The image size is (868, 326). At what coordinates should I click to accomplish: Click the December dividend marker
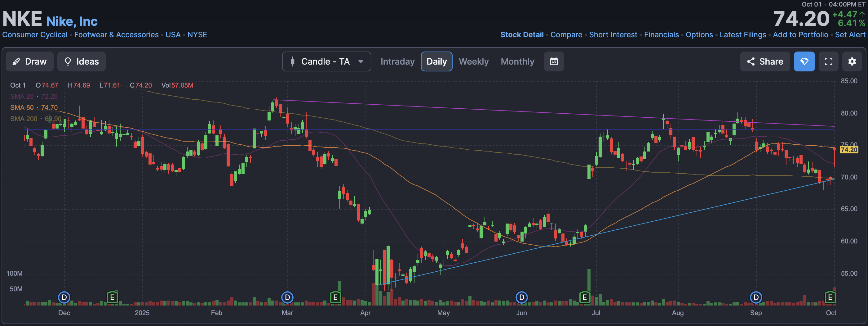click(64, 297)
